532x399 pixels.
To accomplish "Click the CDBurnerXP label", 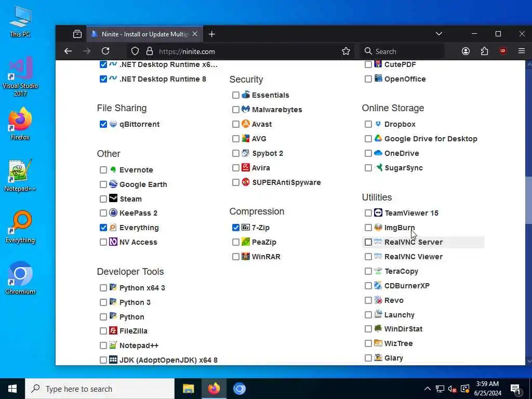I will point(407,286).
